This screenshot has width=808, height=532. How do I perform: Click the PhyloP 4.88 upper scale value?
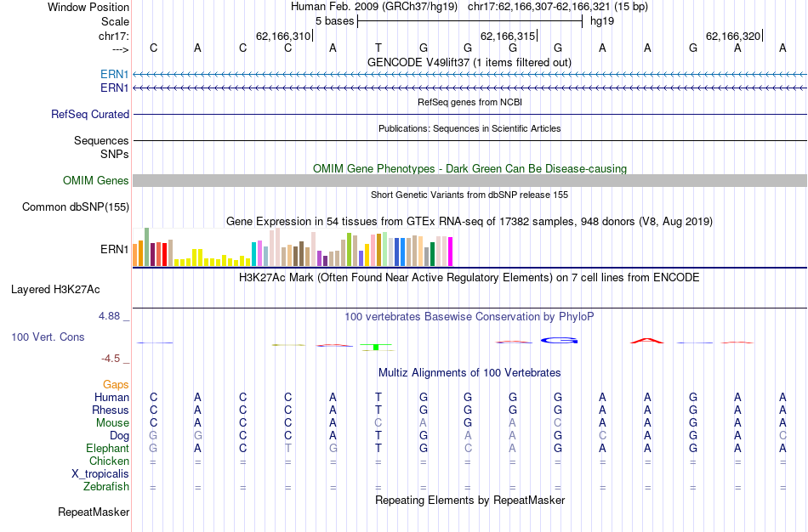pyautogui.click(x=109, y=315)
